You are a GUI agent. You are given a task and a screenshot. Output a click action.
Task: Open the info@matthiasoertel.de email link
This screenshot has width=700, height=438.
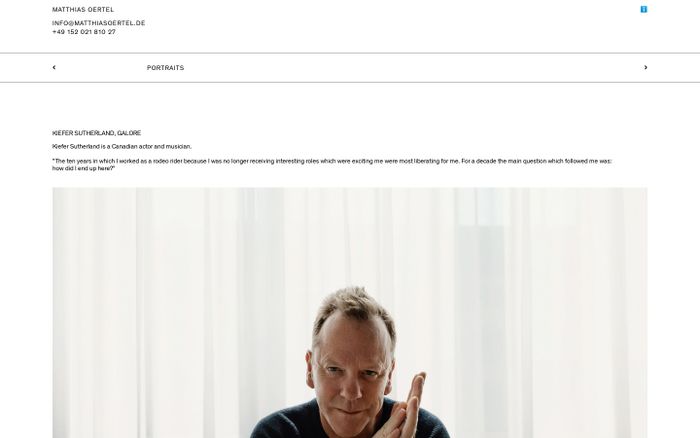coord(99,23)
